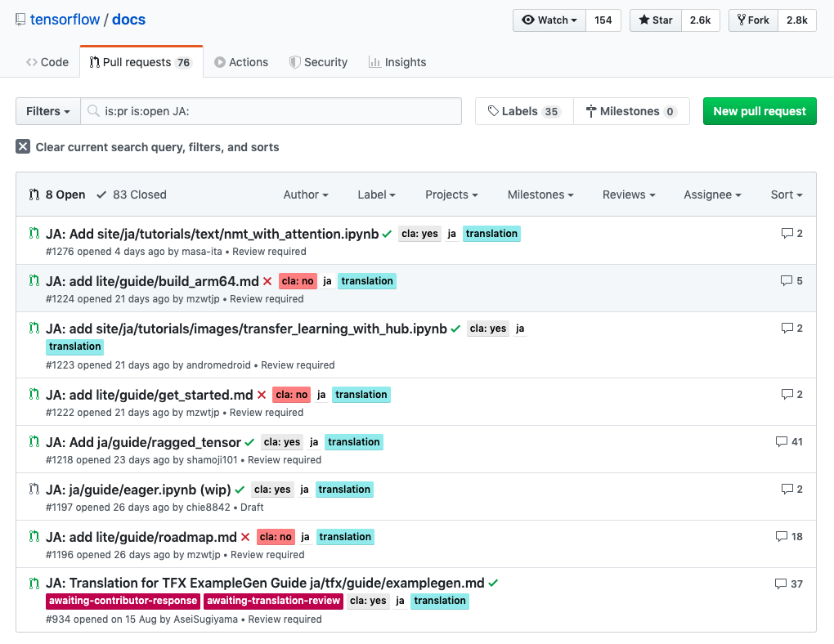
Task: Open the tensorflow organization link
Action: (x=65, y=20)
